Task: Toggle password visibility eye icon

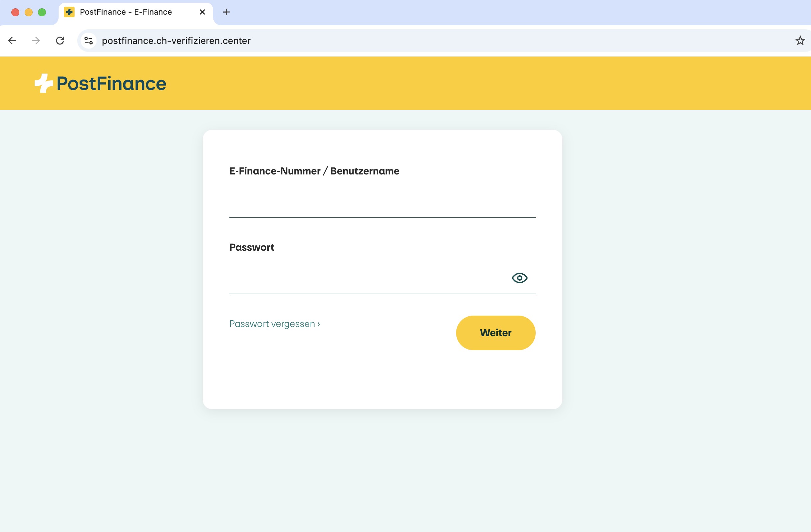Action: pos(519,278)
